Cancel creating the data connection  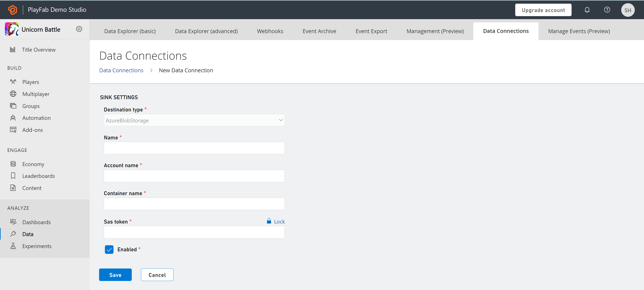coord(157,275)
